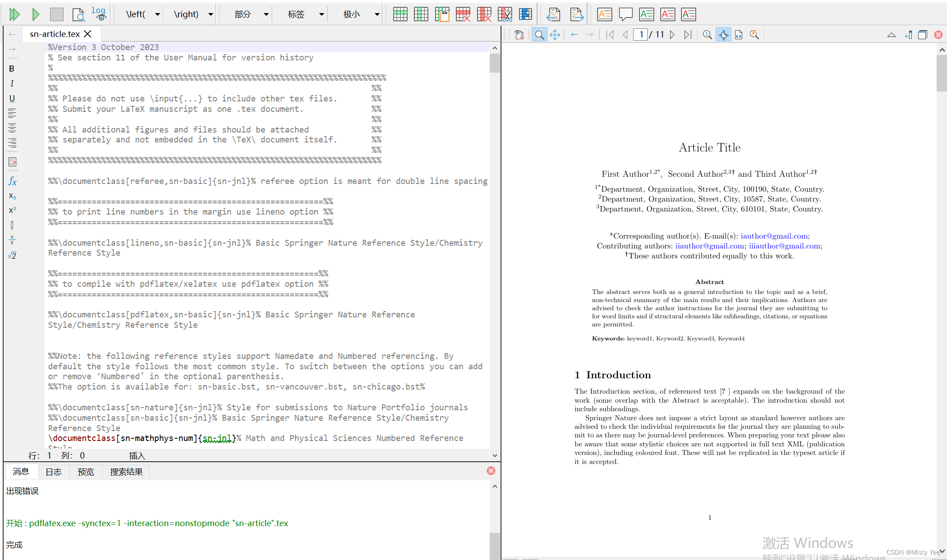Insert square root symbol icon
The width and height of the screenshot is (947, 560).
pyautogui.click(x=12, y=256)
